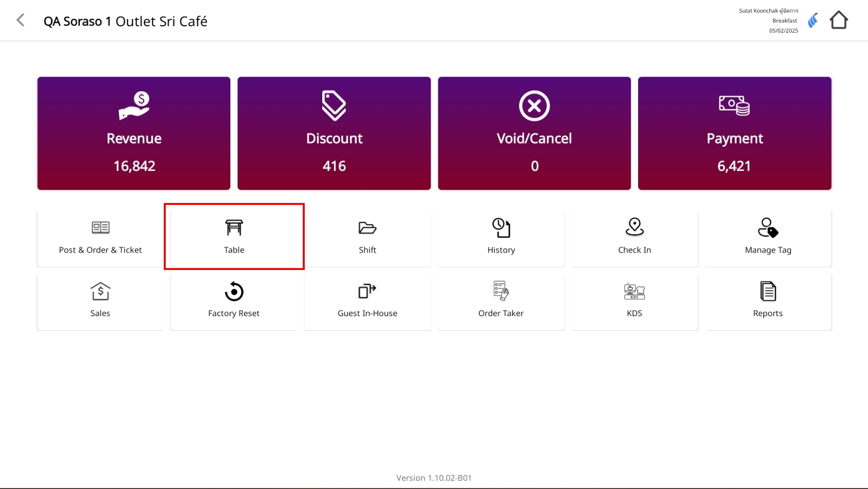Launch the Order Taker tile
Screen dimensions: 868x489
tap(501, 302)
